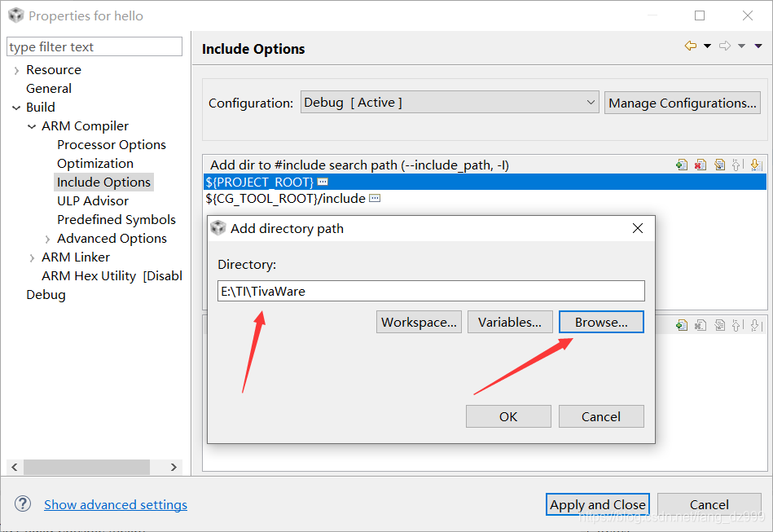Click the Forward navigation arrow
Viewport: 773px width, 532px height.
click(x=725, y=46)
